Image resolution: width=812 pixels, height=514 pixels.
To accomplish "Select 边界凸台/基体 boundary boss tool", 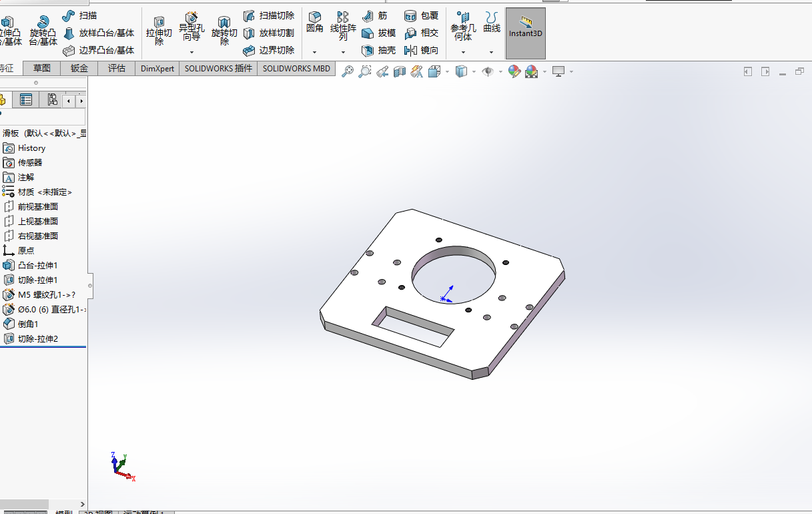I will (99, 50).
